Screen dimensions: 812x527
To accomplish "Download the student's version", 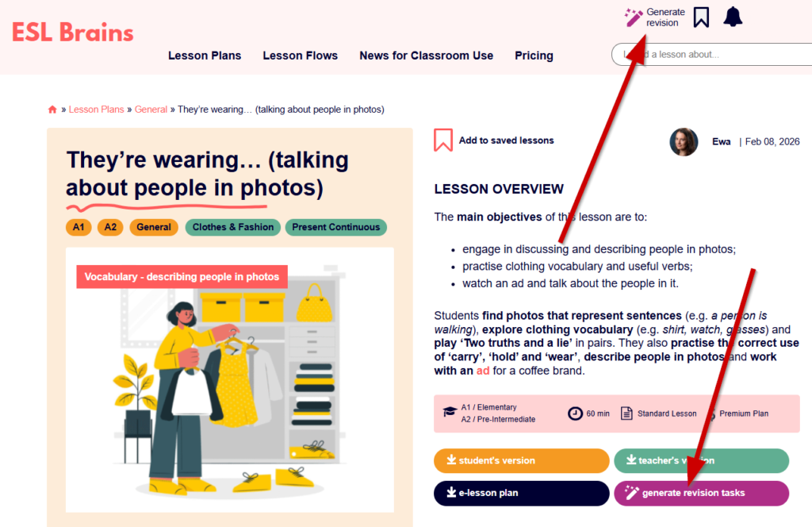I will click(x=522, y=460).
